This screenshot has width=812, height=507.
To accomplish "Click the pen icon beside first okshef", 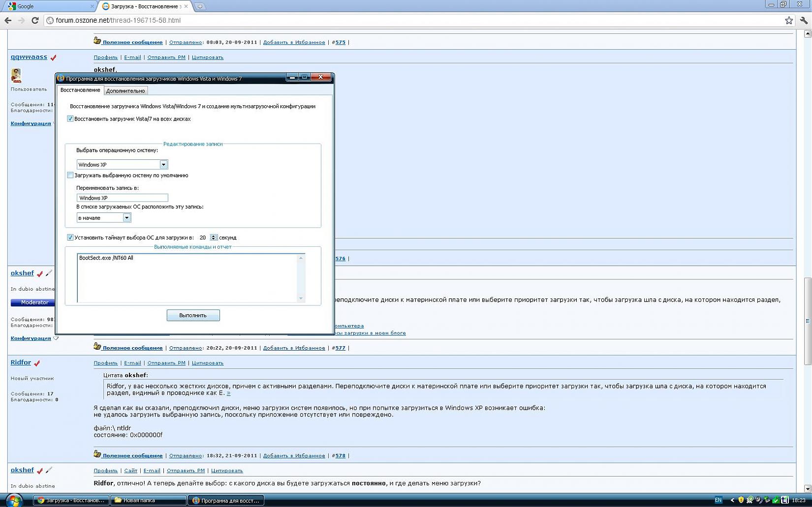I will click(x=49, y=273).
